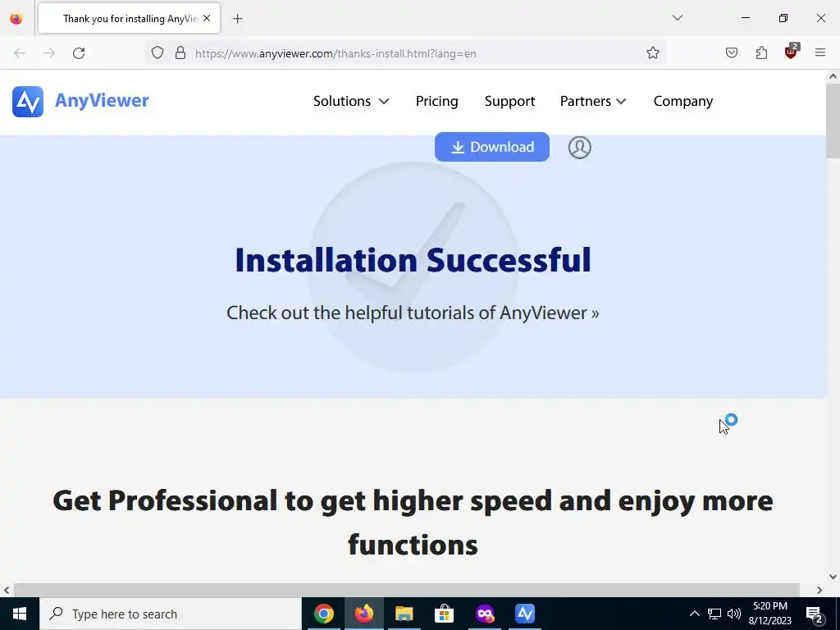
Task: Open the Support page
Action: (509, 101)
